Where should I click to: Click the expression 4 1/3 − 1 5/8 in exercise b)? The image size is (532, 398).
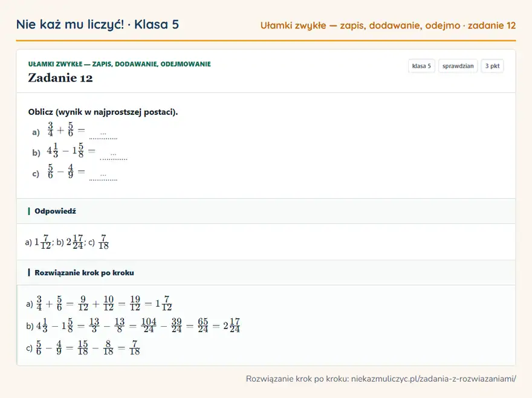coord(71,150)
